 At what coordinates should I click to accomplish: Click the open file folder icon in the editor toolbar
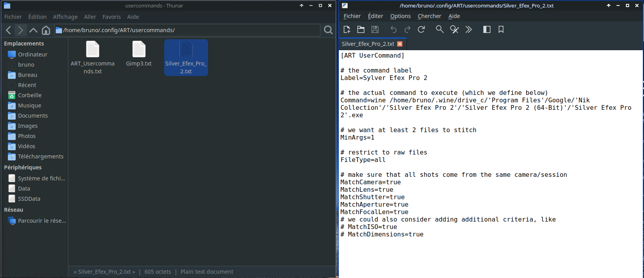click(x=361, y=29)
